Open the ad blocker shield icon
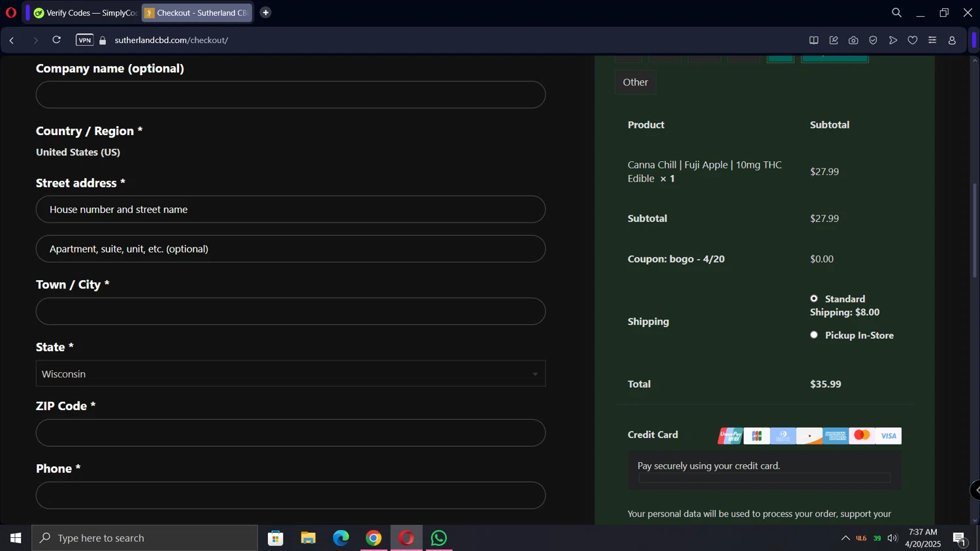Screen dimensions: 980x551 pos(873,40)
